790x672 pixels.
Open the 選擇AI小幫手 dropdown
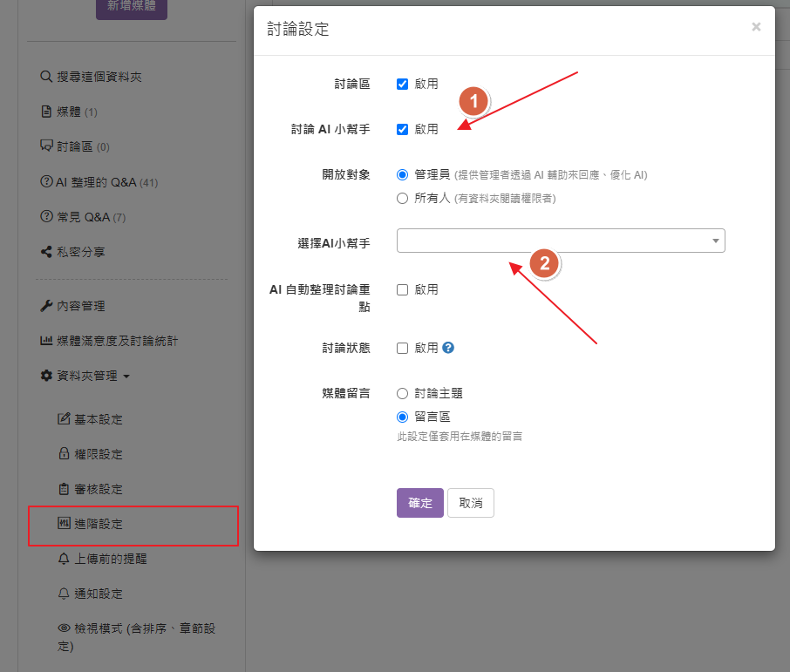tap(561, 241)
